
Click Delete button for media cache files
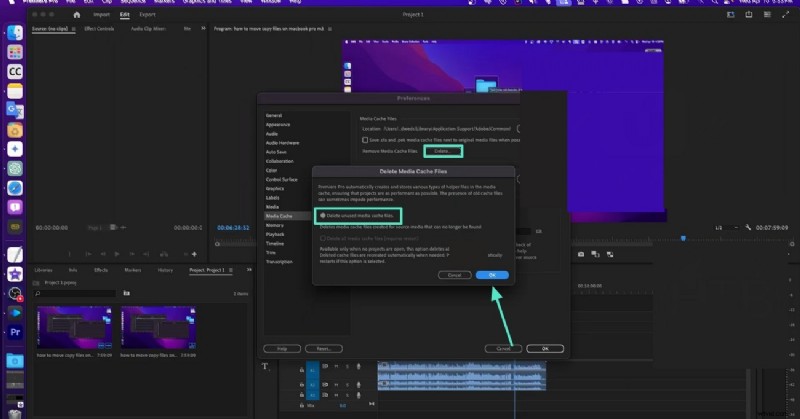click(x=443, y=151)
